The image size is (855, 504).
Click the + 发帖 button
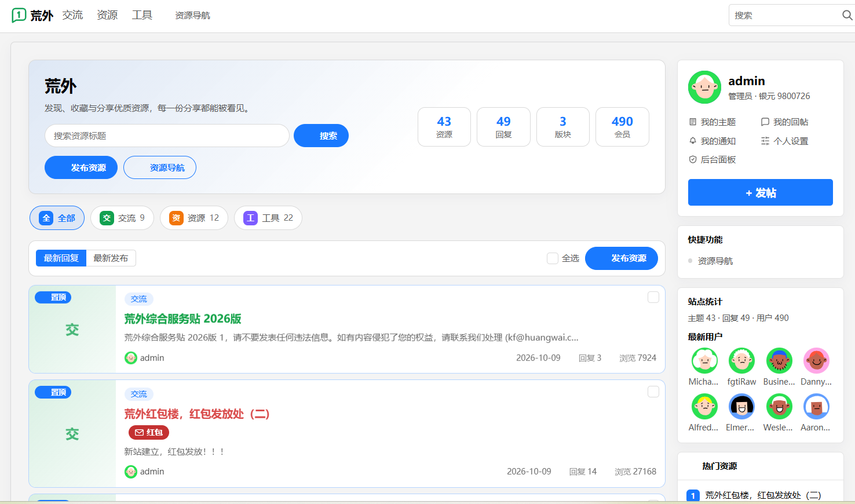(761, 192)
